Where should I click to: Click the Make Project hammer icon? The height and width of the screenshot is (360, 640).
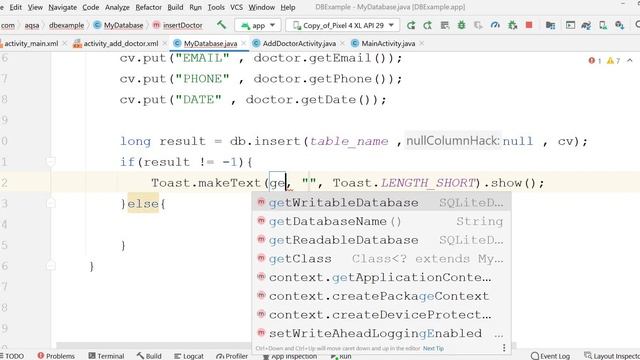(x=221, y=25)
